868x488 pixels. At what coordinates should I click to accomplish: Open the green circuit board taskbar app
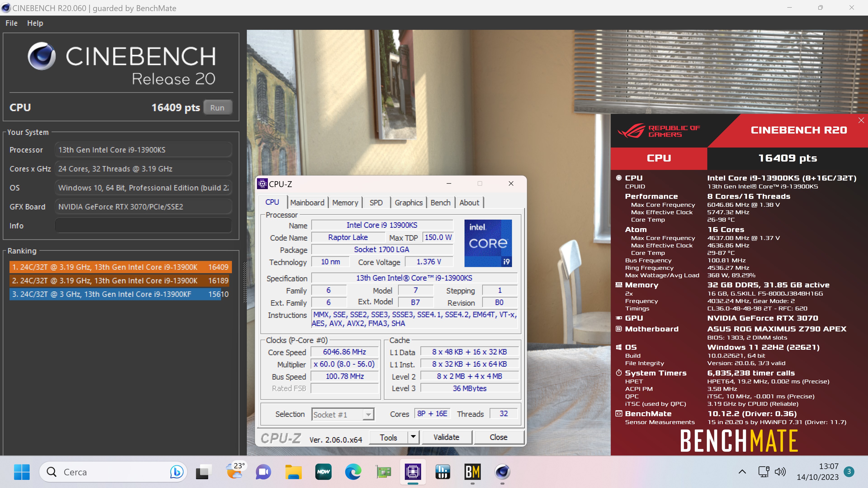coord(383,472)
